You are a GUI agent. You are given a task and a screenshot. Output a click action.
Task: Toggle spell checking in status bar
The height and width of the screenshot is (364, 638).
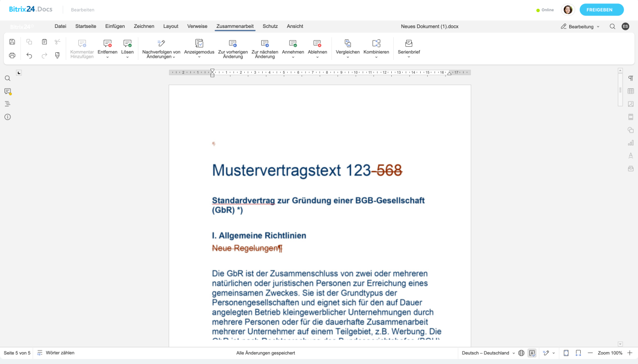[532, 353]
